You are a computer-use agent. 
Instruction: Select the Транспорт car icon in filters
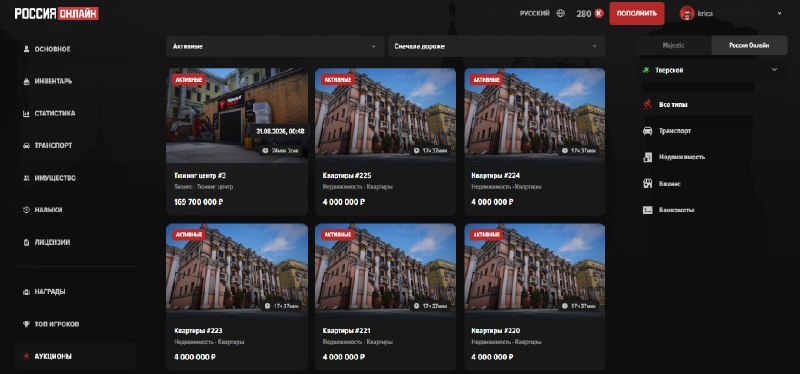(x=647, y=131)
